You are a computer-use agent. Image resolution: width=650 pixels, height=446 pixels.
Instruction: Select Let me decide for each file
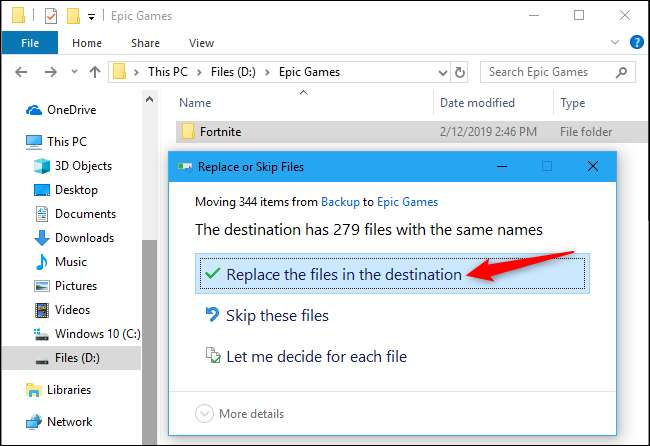click(x=316, y=356)
